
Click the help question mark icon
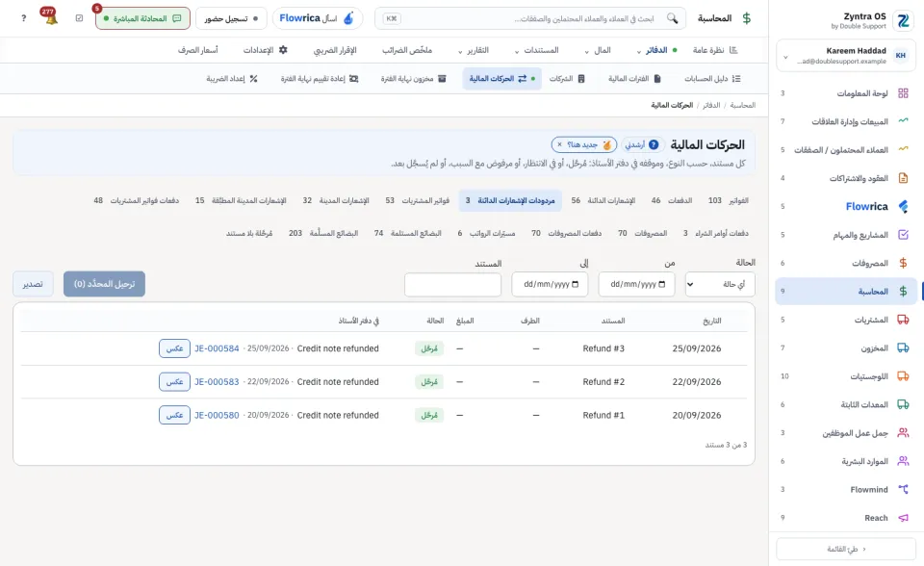pos(23,18)
